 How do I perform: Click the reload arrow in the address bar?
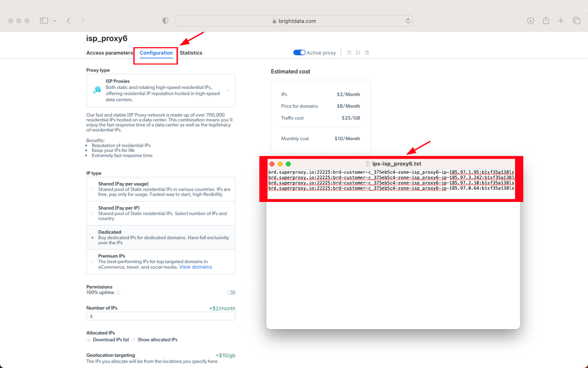coord(407,21)
